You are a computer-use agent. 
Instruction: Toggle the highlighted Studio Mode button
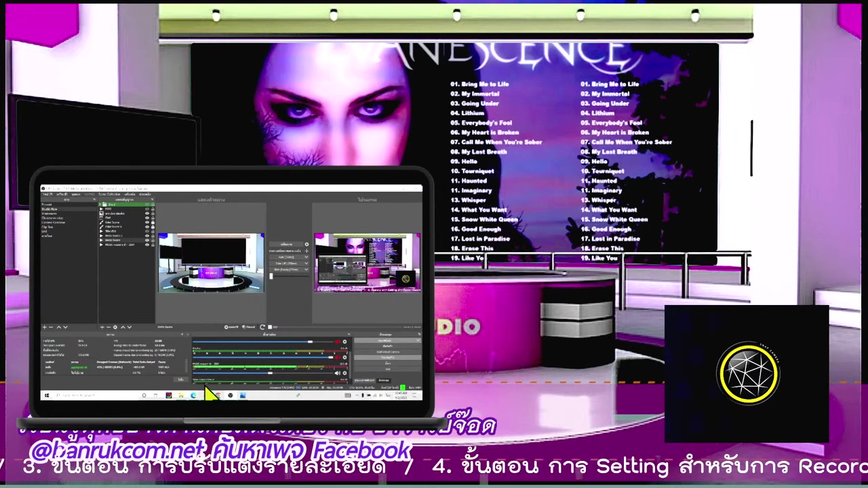(x=388, y=357)
